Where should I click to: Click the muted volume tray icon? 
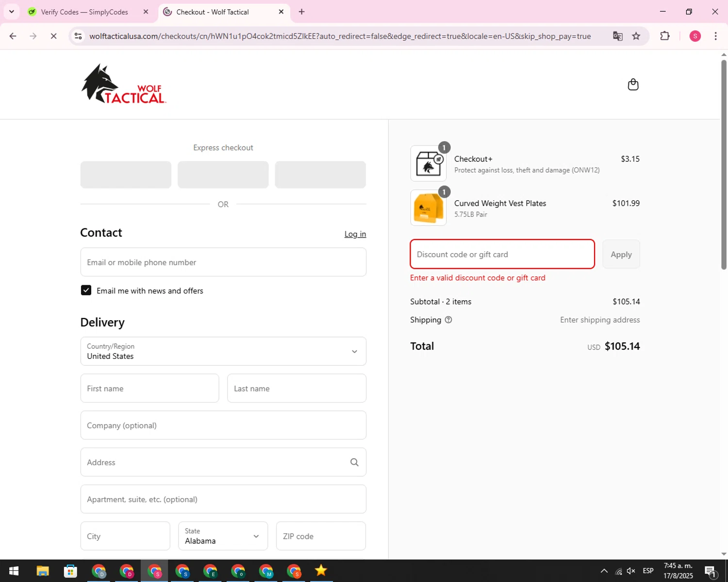(x=631, y=571)
